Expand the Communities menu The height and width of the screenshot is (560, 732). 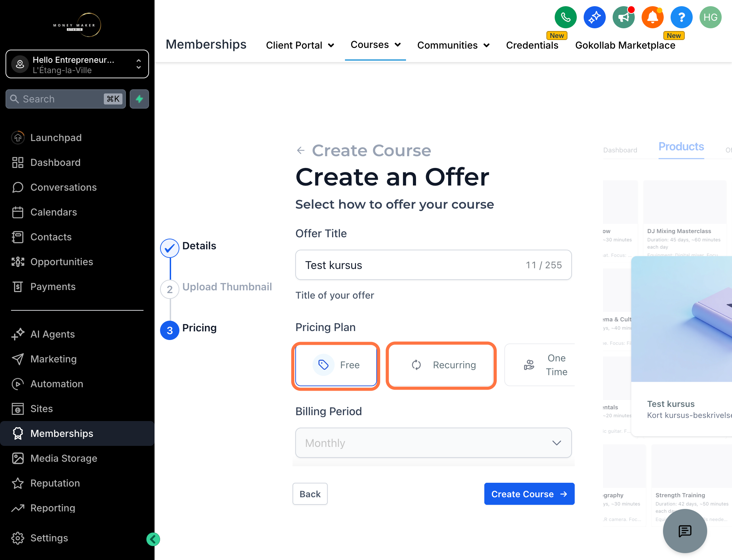(453, 45)
